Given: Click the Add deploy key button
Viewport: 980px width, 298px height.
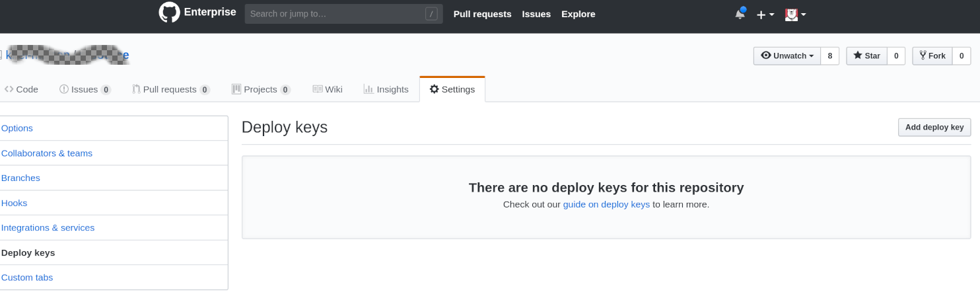Looking at the screenshot, I should click(x=934, y=128).
